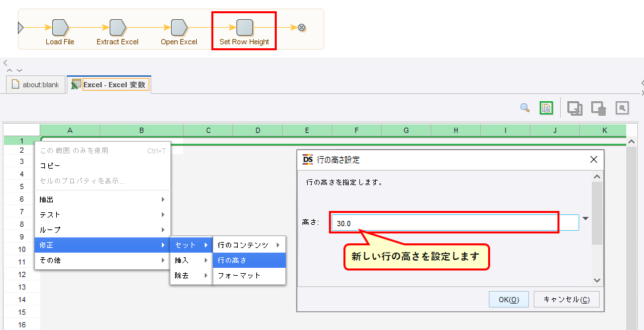Select column B header

tap(142, 130)
